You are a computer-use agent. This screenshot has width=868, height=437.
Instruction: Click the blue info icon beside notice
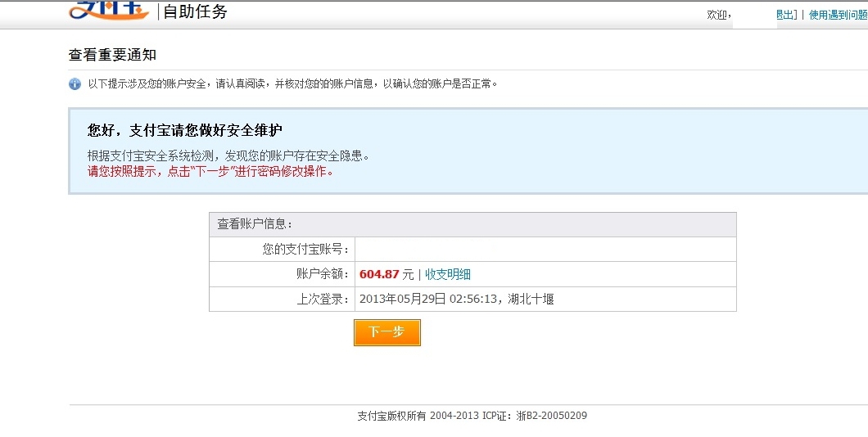click(75, 84)
